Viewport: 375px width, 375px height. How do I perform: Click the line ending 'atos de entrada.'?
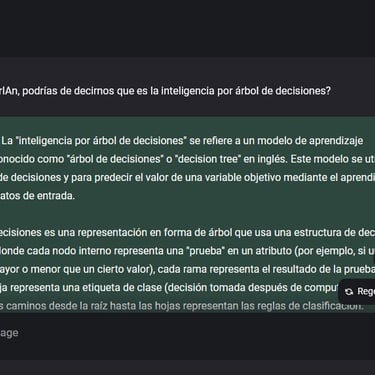[37, 196]
